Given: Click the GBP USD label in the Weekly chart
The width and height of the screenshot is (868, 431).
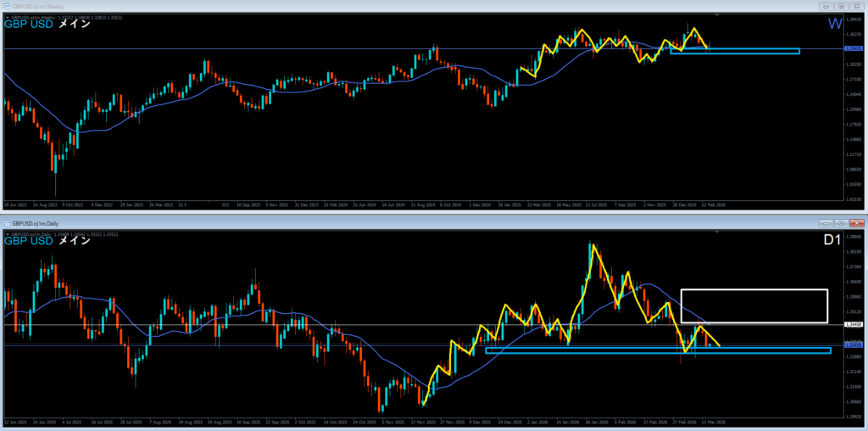Looking at the screenshot, I should tap(29, 25).
